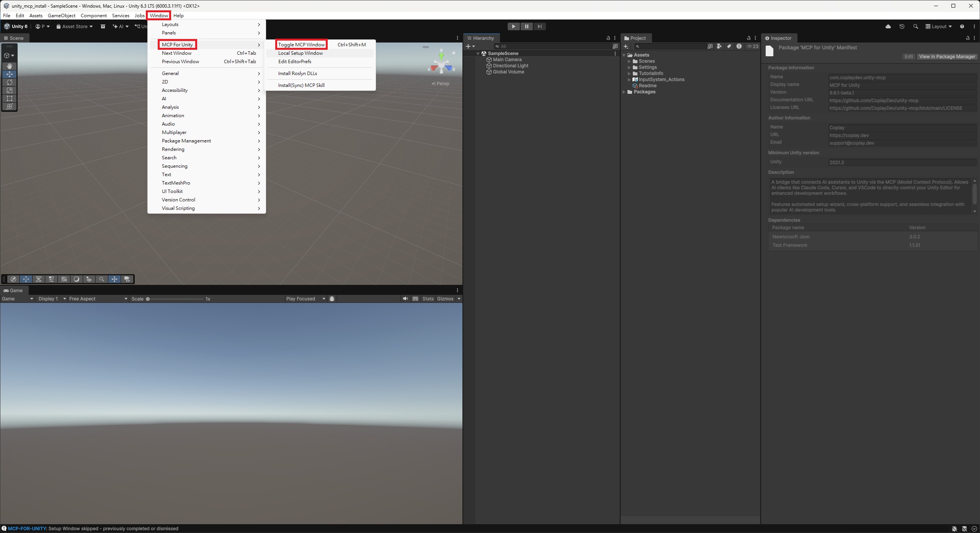Viewport: 980px width, 533px height.
Task: Select Main Camera in Hierarchy
Action: coord(507,60)
